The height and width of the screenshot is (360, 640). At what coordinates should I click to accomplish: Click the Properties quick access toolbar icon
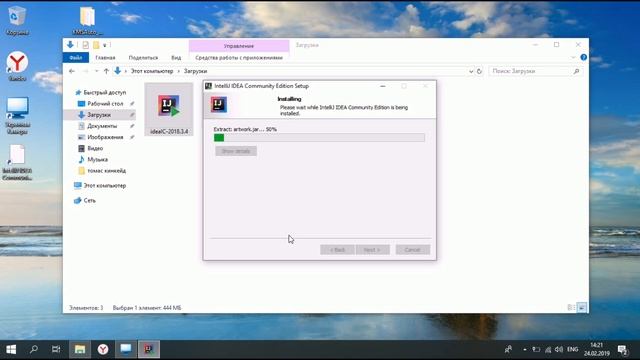click(85, 45)
